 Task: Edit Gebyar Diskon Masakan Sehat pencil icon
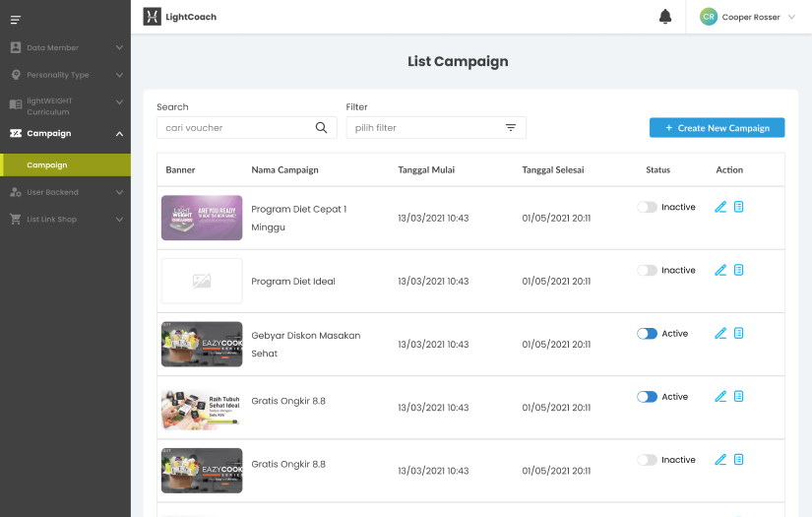pyautogui.click(x=720, y=333)
